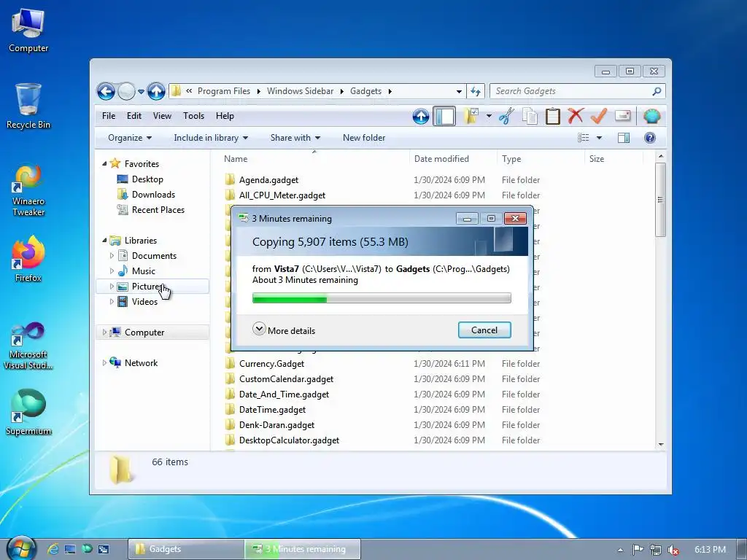
Task: Expand the Network tree node
Action: coord(104,363)
